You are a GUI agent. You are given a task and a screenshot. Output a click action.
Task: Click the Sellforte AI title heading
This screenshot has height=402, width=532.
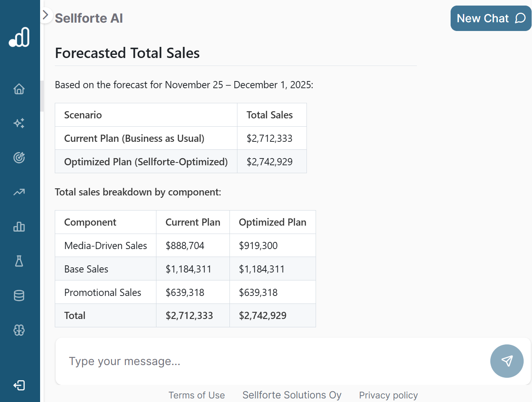tap(89, 18)
